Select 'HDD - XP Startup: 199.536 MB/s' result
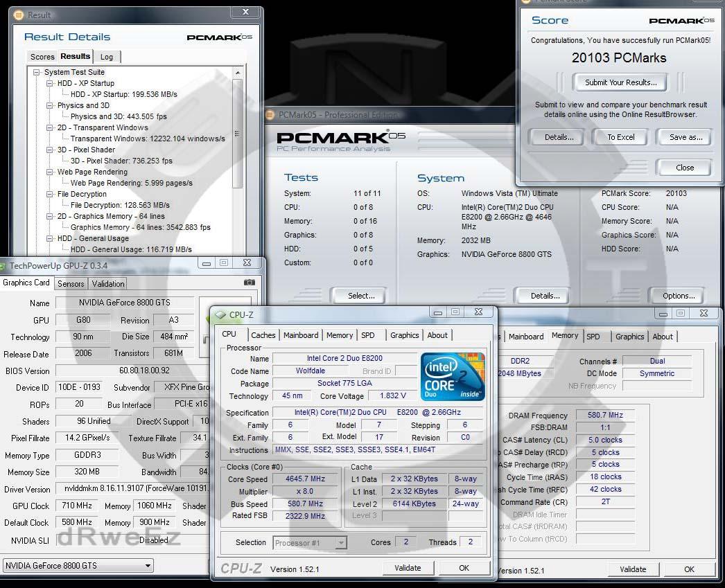Viewport: 725px width, 588px height. [x=123, y=94]
